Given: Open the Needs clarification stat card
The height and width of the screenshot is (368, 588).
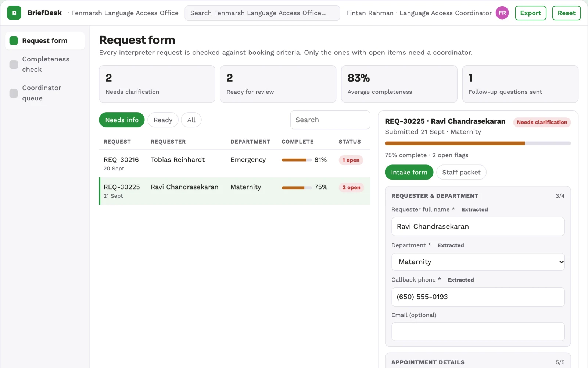Looking at the screenshot, I should 157,84.
